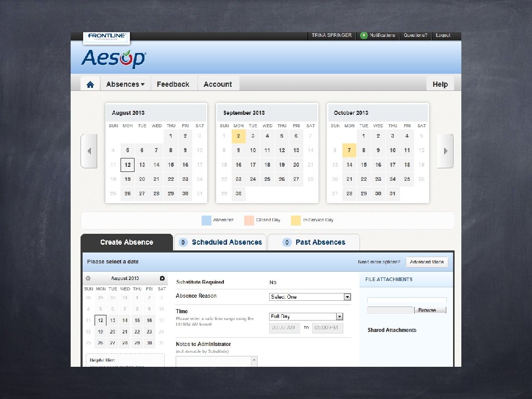Screen dimensions: 532x399
Task: Click the Closed Day legend swatch
Action: 249,220
